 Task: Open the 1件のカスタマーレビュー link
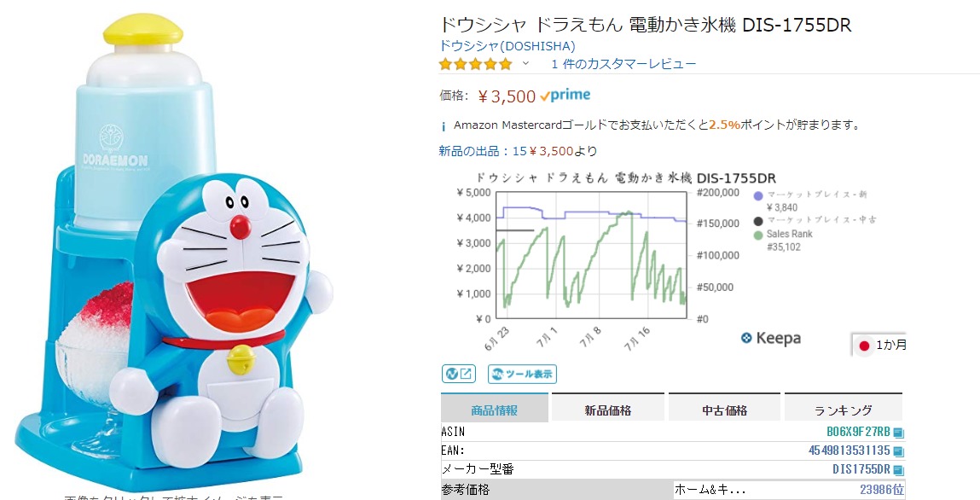click(x=623, y=64)
